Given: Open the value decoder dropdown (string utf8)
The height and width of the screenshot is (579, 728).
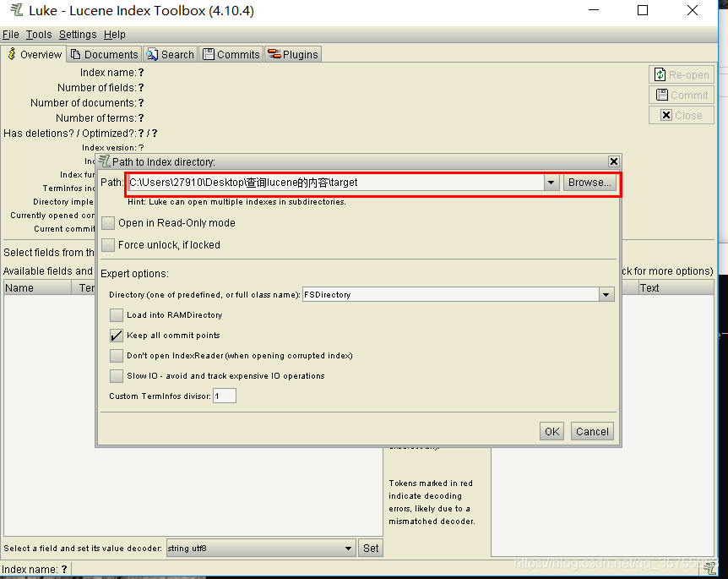Looking at the screenshot, I should (x=261, y=549).
